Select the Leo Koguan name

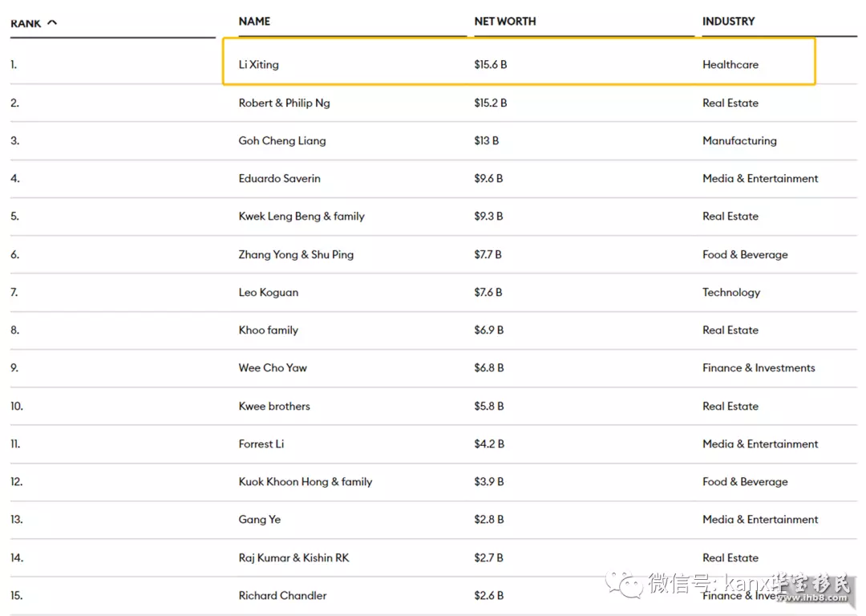[268, 292]
